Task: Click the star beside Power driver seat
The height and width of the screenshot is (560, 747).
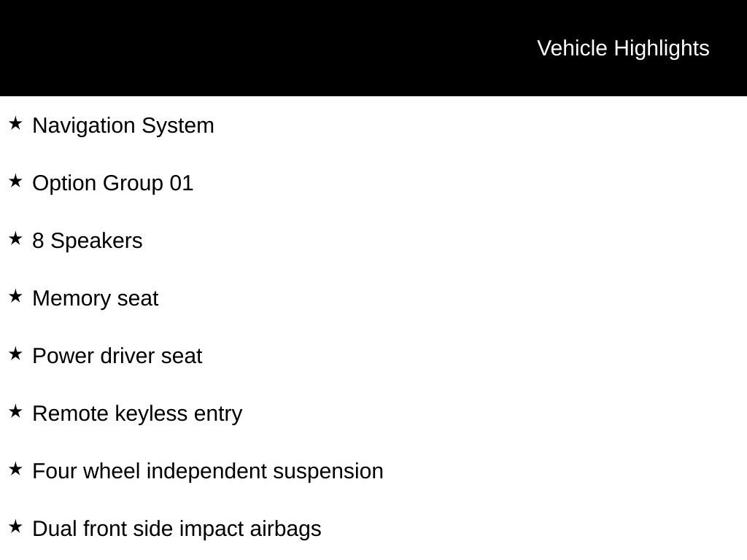Action: pyautogui.click(x=15, y=354)
